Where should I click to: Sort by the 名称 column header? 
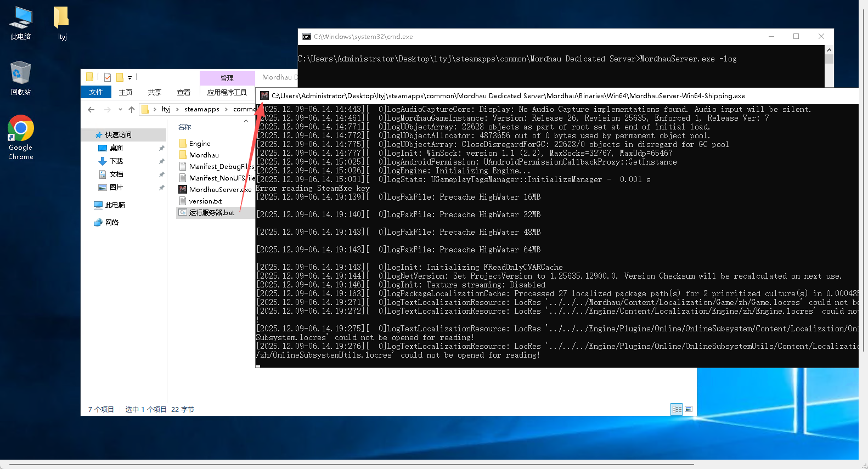pos(185,127)
